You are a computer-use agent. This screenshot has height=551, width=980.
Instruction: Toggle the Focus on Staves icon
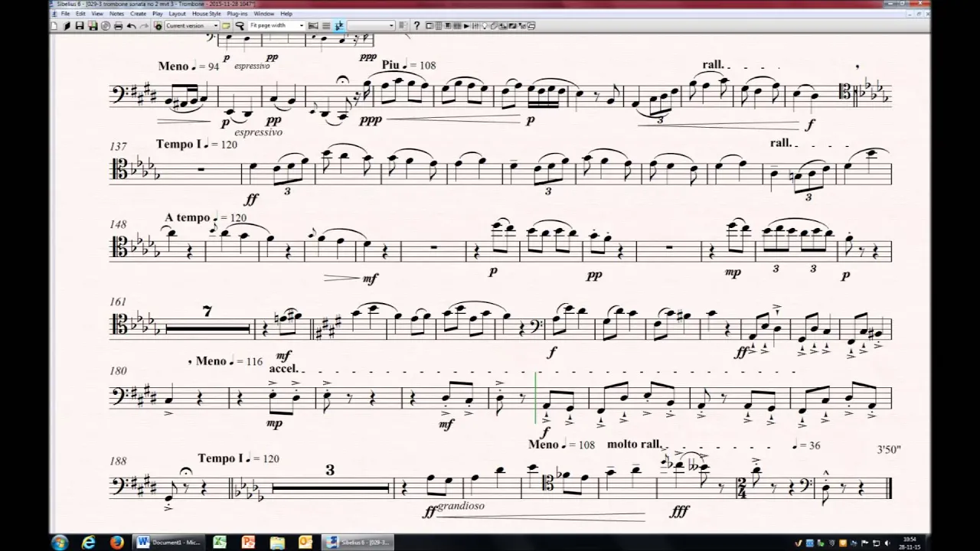click(x=326, y=25)
